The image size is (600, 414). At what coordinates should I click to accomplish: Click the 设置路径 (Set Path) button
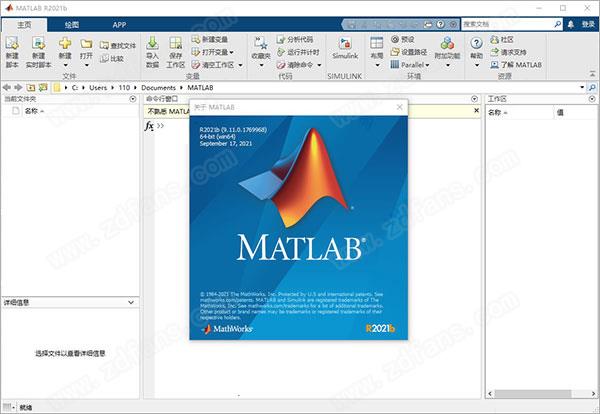pyautogui.click(x=409, y=52)
